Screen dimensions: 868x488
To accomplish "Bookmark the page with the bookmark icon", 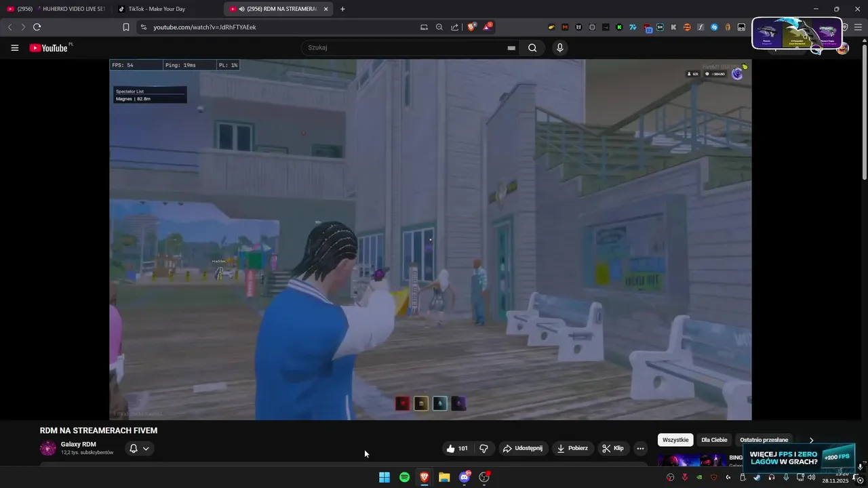I will tap(125, 27).
